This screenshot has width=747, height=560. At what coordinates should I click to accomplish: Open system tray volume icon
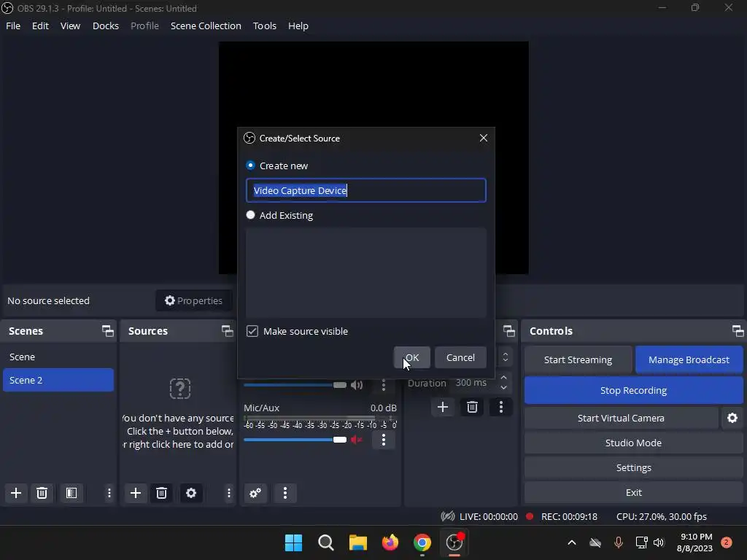(659, 542)
